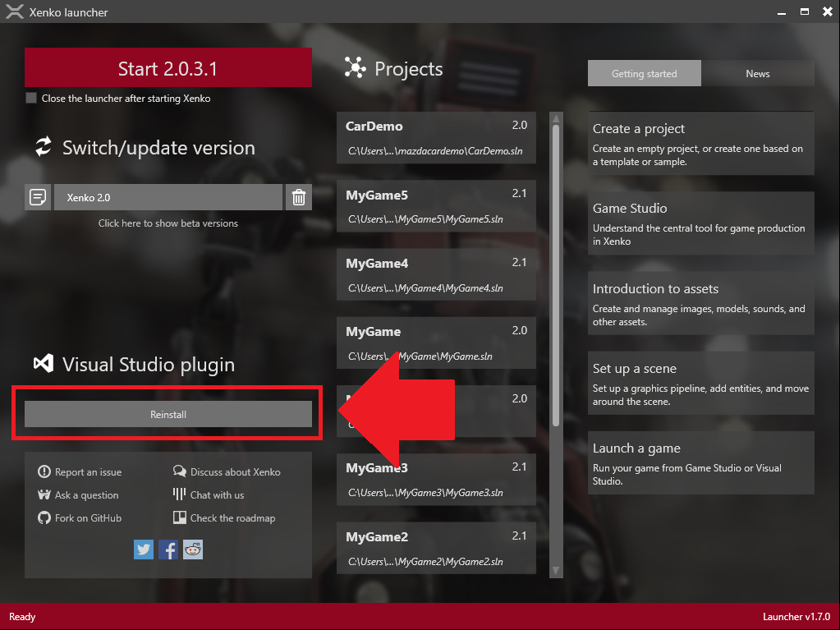Click the Start 2.0.3.1 button
840x630 pixels.
point(168,67)
